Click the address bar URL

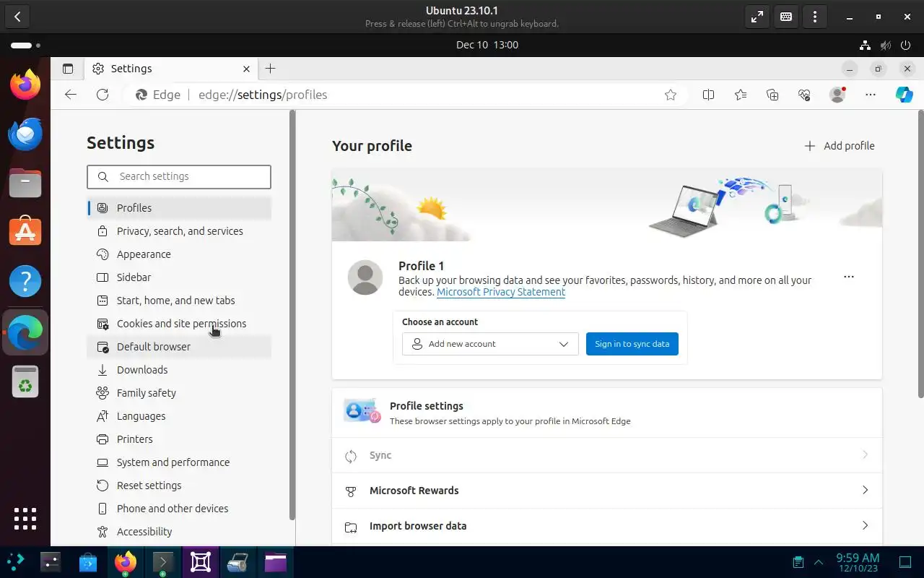[263, 95]
